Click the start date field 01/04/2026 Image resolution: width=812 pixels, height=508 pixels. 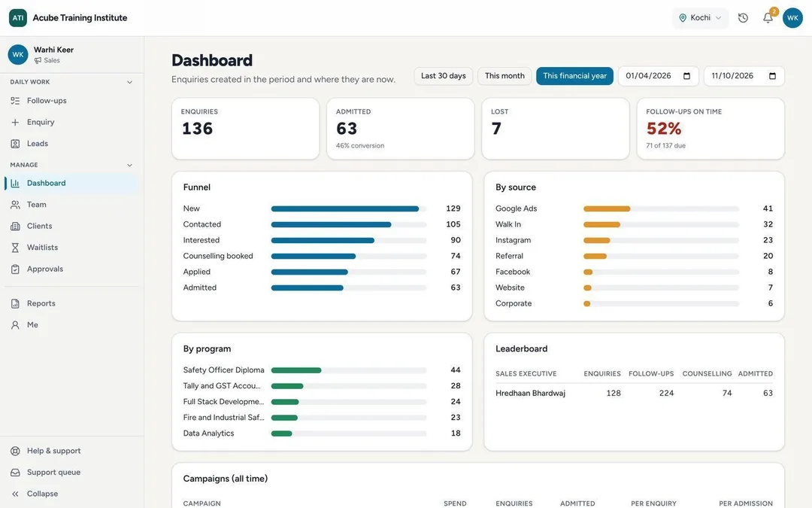(658, 76)
